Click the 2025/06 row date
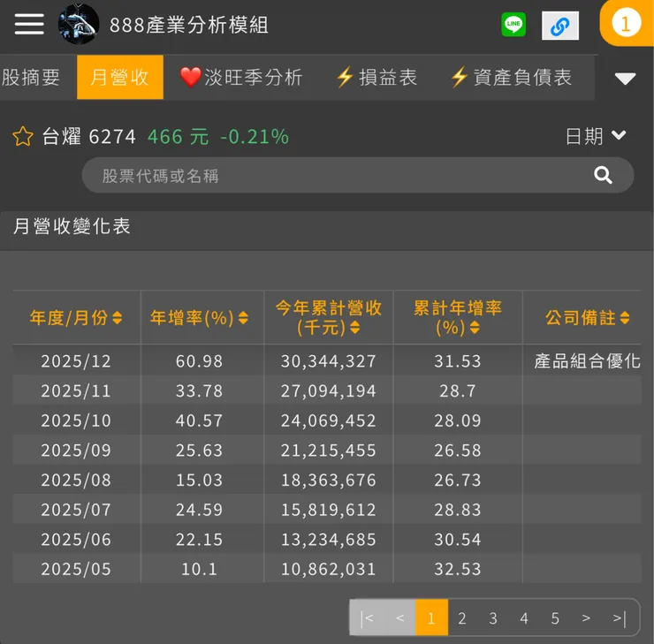This screenshot has height=644, width=654. [x=76, y=540]
